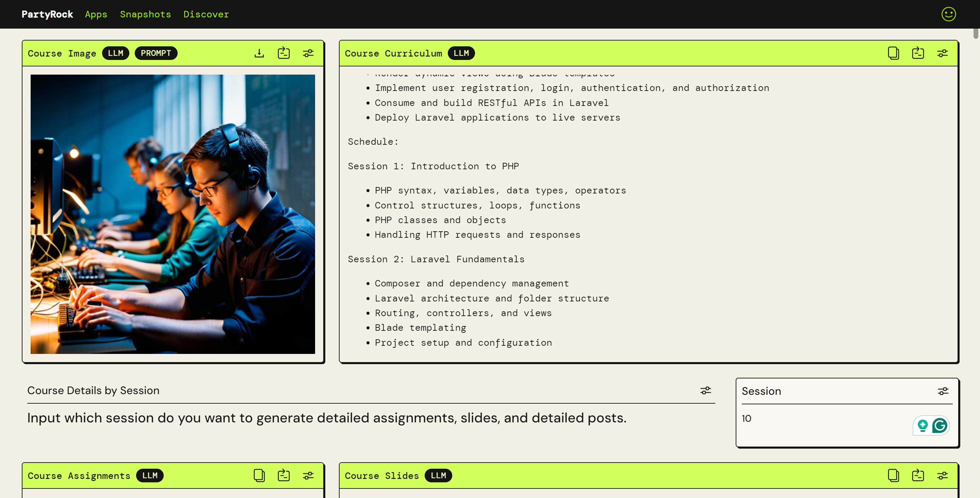Open Course Slides settings icon
This screenshot has width=980, height=498.
(x=942, y=475)
